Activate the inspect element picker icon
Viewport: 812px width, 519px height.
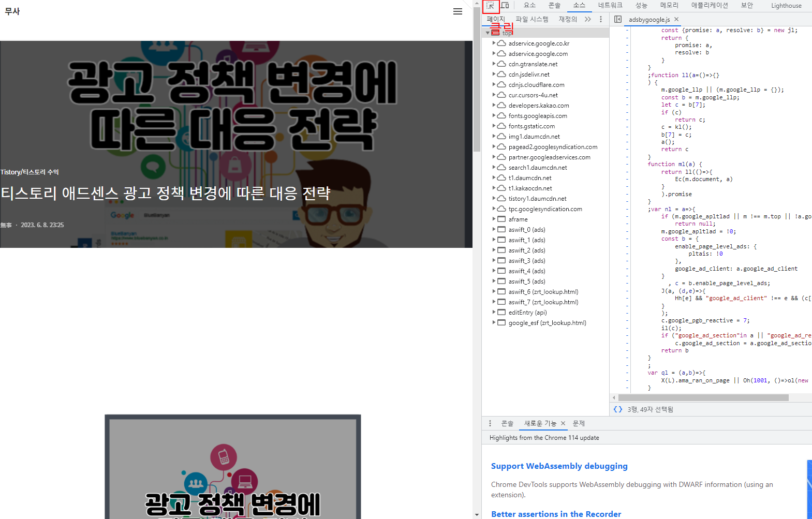(490, 6)
